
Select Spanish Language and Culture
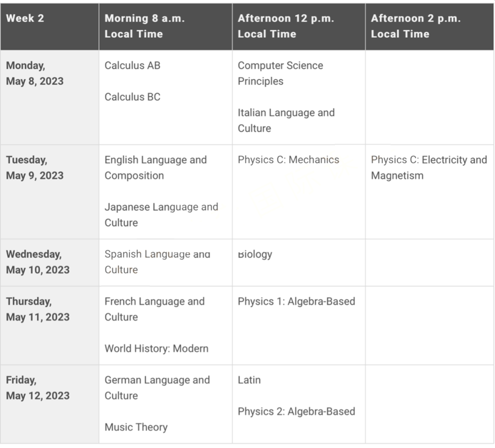pos(157,262)
